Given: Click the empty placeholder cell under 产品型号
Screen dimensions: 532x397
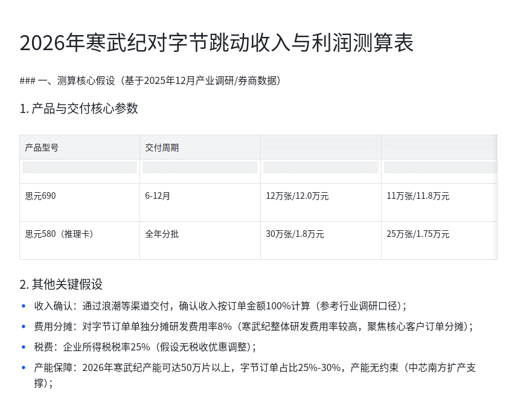Looking at the screenshot, I should click(x=80, y=167).
